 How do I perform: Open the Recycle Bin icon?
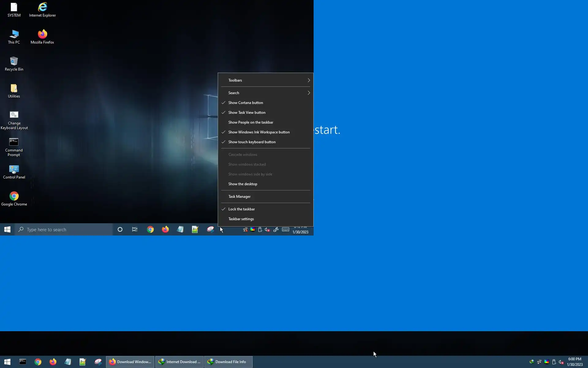[x=14, y=64]
